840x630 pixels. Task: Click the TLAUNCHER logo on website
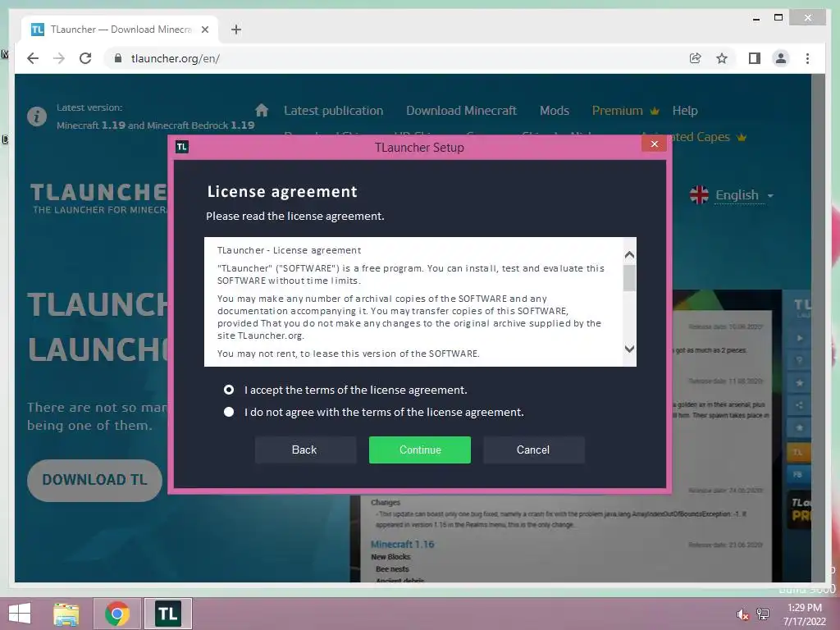(x=99, y=197)
